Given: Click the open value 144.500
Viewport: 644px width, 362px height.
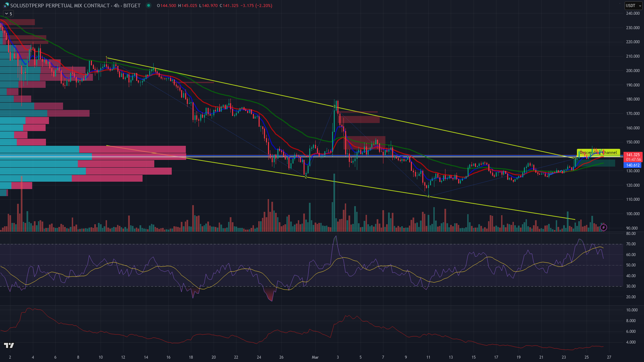Looking at the screenshot, I should pos(168,6).
